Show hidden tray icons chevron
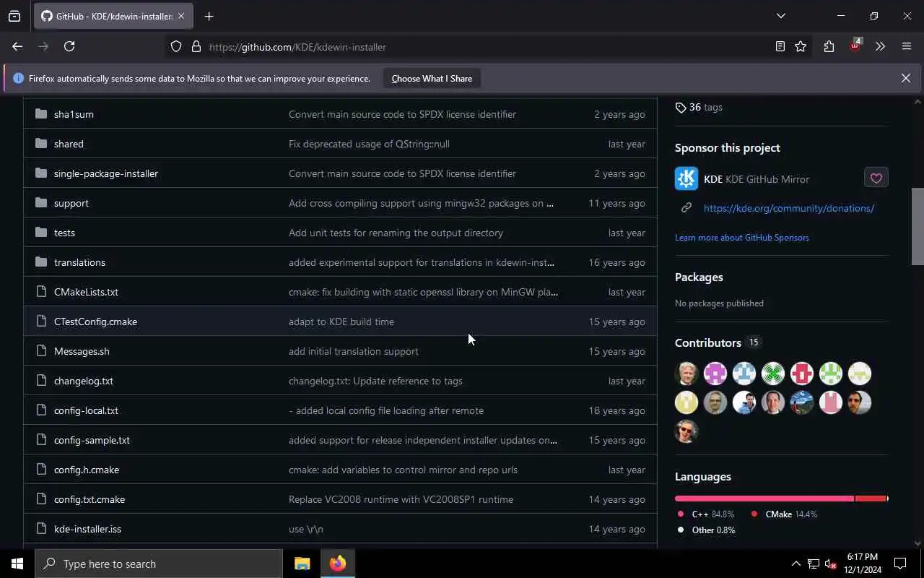This screenshot has width=924, height=578. coord(796,564)
